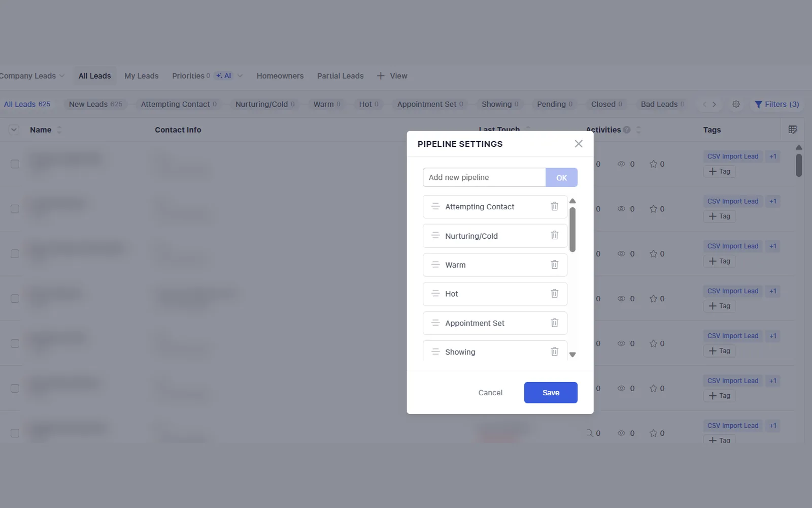Select the Bad Leads pipeline stage

coord(662,104)
